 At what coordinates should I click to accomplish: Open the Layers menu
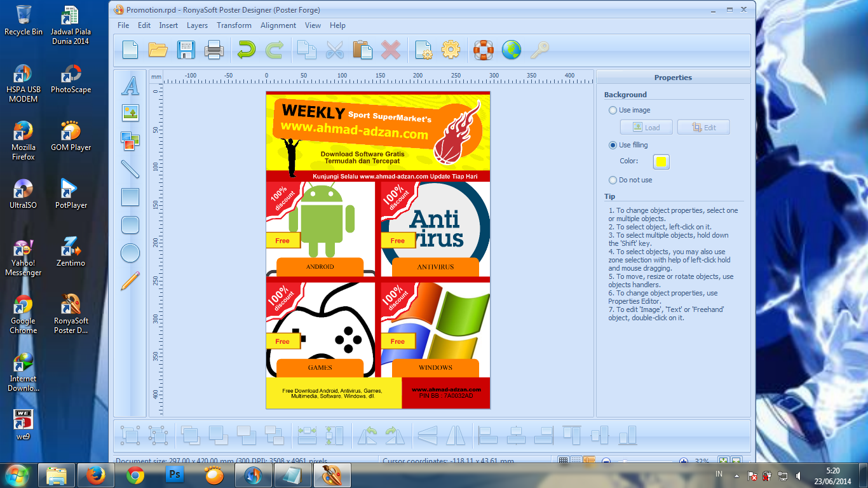click(197, 25)
